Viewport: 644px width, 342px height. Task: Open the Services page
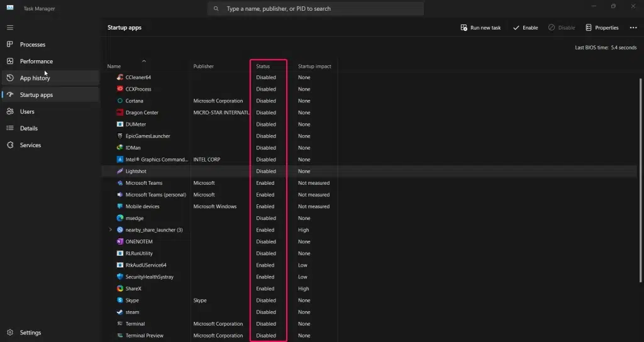pos(50,145)
